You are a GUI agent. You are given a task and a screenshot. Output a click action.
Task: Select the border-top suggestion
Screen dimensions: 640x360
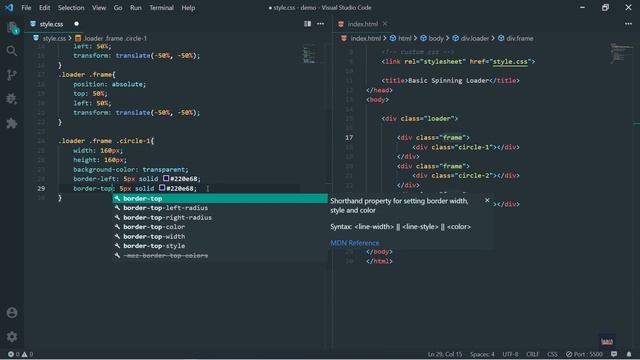pyautogui.click(x=220, y=198)
